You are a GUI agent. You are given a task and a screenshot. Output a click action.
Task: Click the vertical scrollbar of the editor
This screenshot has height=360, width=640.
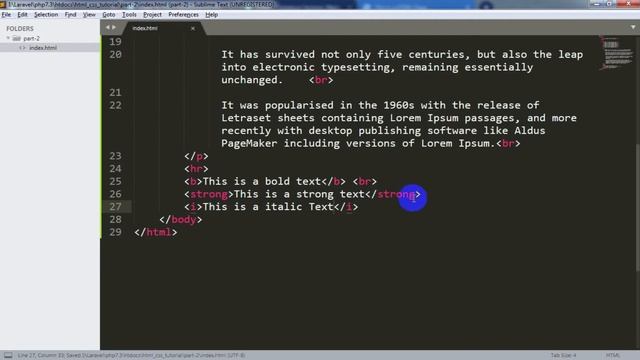[x=638, y=206]
